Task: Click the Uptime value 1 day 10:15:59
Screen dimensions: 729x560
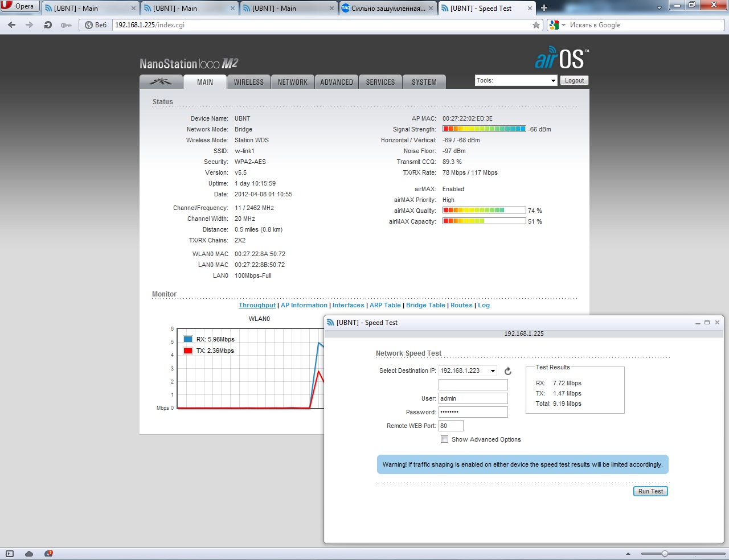Action: (255, 183)
